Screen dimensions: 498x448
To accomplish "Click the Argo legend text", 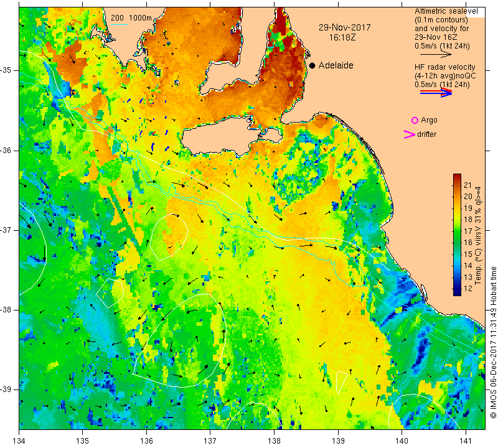I will pos(429,120).
